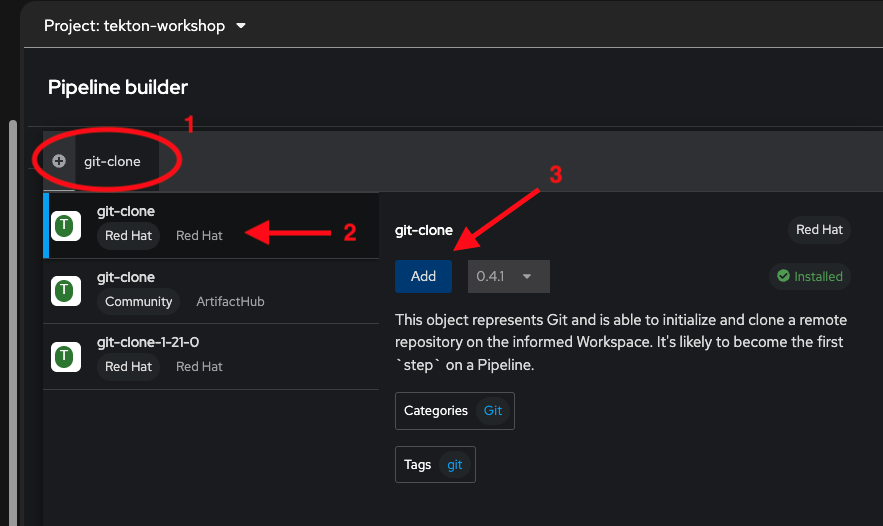Click the git tag label
The image size is (883, 526).
click(455, 465)
